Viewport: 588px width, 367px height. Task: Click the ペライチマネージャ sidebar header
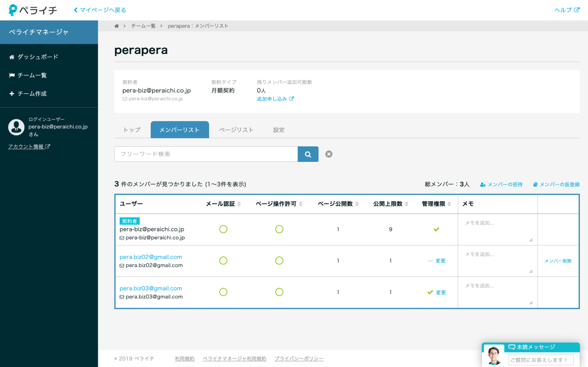[x=49, y=32]
